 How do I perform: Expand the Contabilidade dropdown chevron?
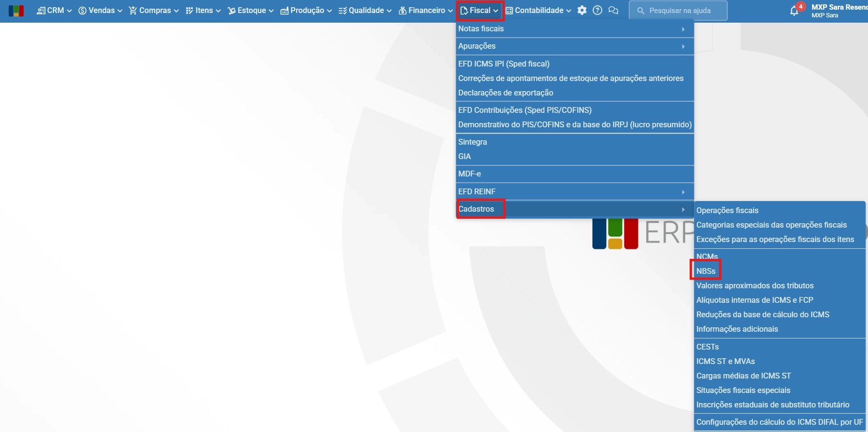(569, 11)
